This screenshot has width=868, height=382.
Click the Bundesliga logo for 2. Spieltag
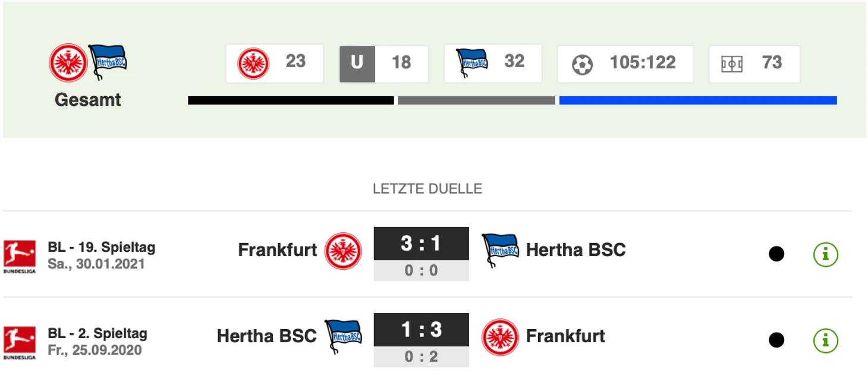coord(19,342)
